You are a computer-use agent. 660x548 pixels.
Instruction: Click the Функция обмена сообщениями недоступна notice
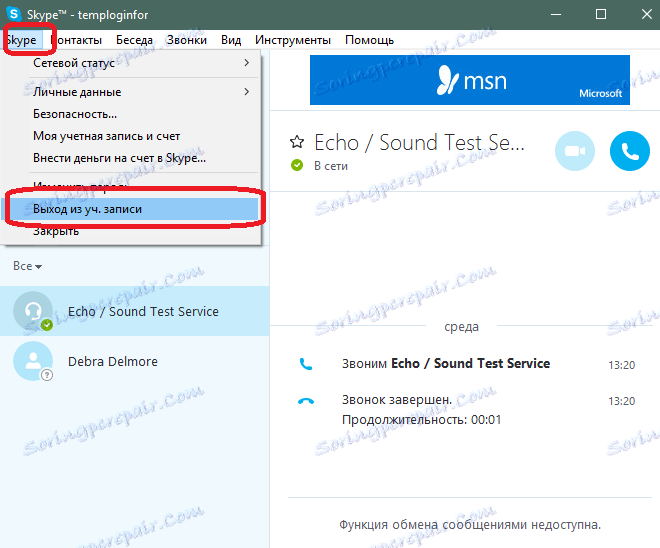[470, 525]
